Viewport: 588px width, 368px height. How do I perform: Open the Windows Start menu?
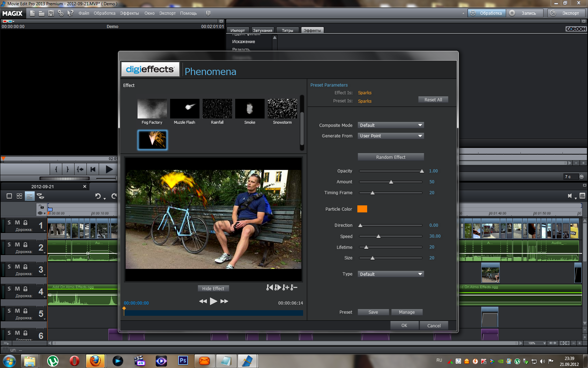[x=9, y=361]
